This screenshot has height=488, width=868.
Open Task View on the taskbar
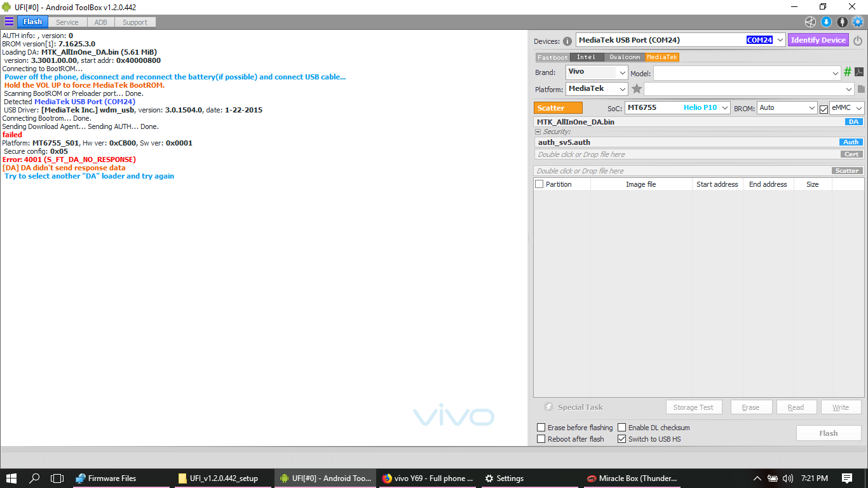57,478
